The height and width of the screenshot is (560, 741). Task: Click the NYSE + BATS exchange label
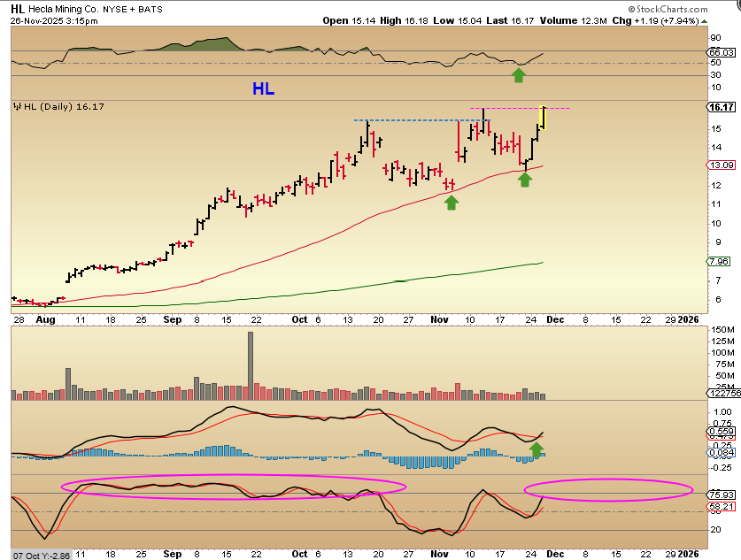pyautogui.click(x=133, y=10)
